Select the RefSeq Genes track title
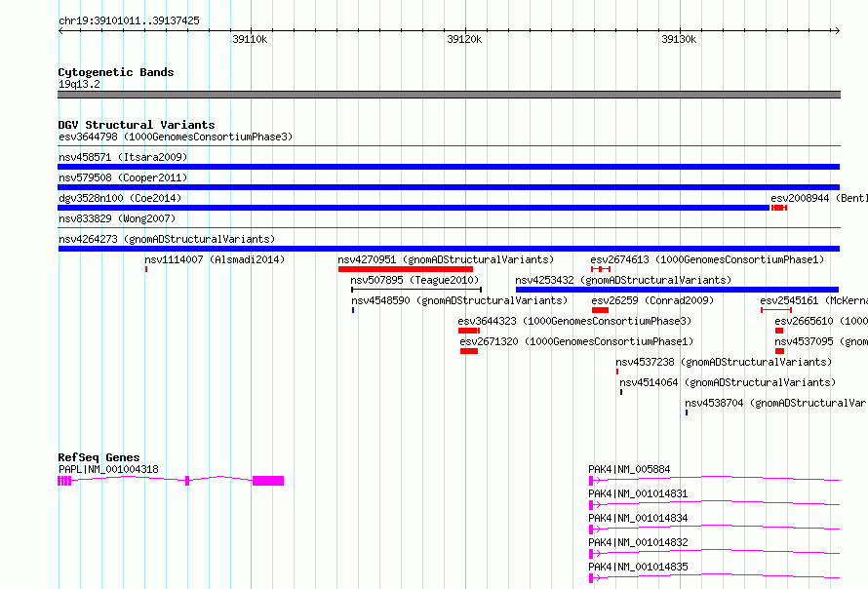Viewport: 868px width, 589px height. tap(99, 457)
